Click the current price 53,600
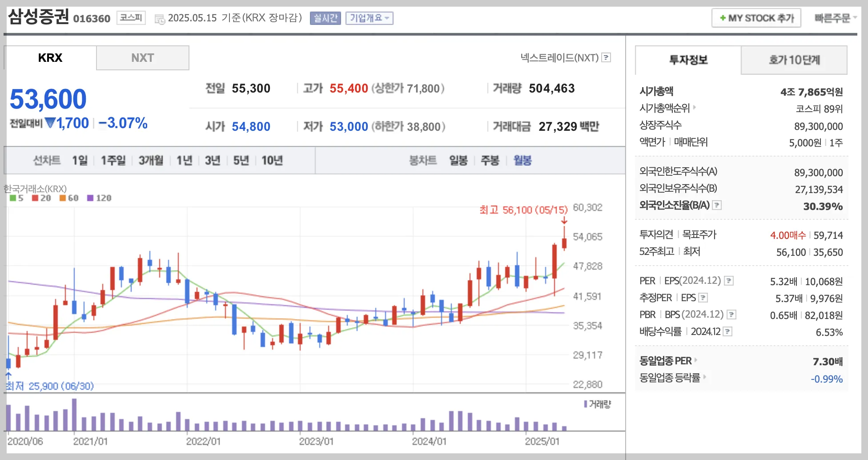868x460 pixels. pyautogui.click(x=48, y=99)
